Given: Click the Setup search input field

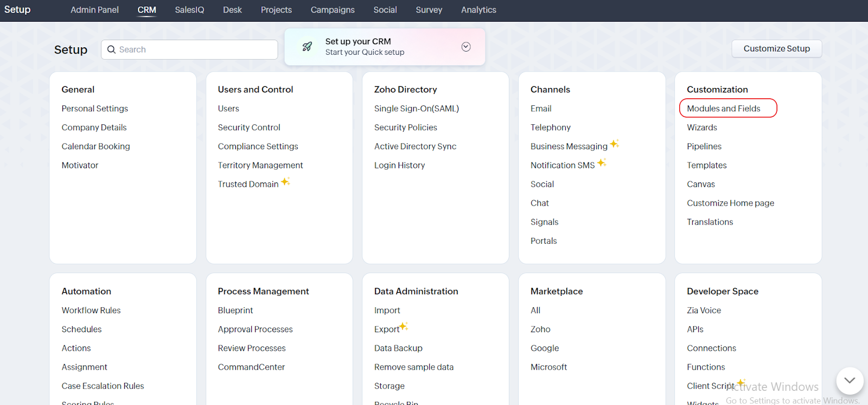Looking at the screenshot, I should (x=189, y=49).
